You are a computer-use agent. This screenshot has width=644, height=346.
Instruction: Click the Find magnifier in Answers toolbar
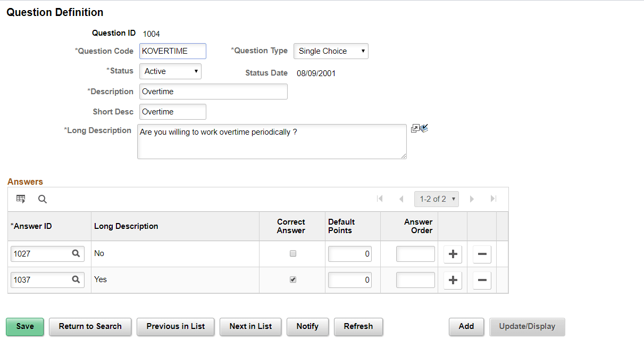(43, 199)
